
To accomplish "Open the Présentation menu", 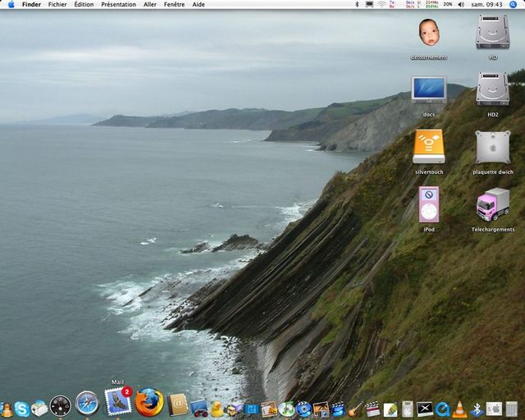I will [118, 5].
